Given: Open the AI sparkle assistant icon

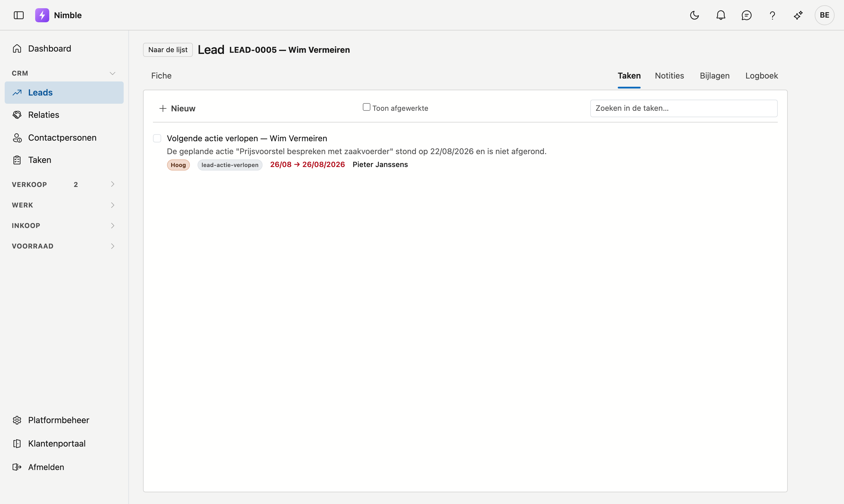Looking at the screenshot, I should tap(798, 15).
